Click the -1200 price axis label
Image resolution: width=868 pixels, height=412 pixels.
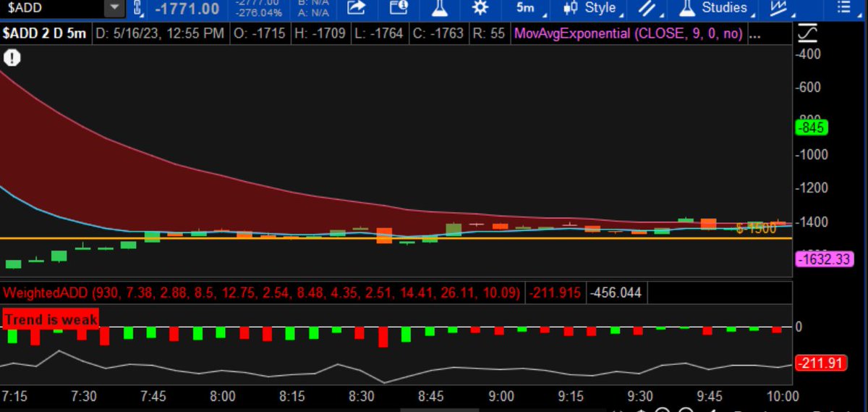pyautogui.click(x=813, y=188)
